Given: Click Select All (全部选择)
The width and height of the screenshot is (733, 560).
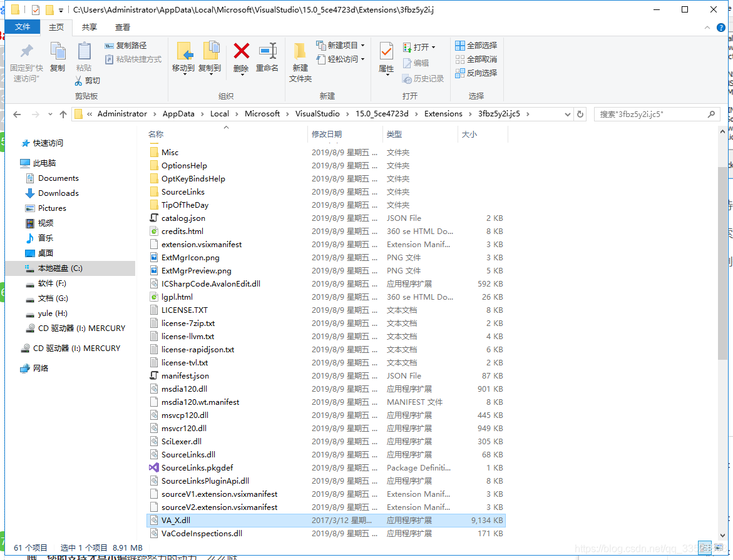Looking at the screenshot, I should coord(476,45).
